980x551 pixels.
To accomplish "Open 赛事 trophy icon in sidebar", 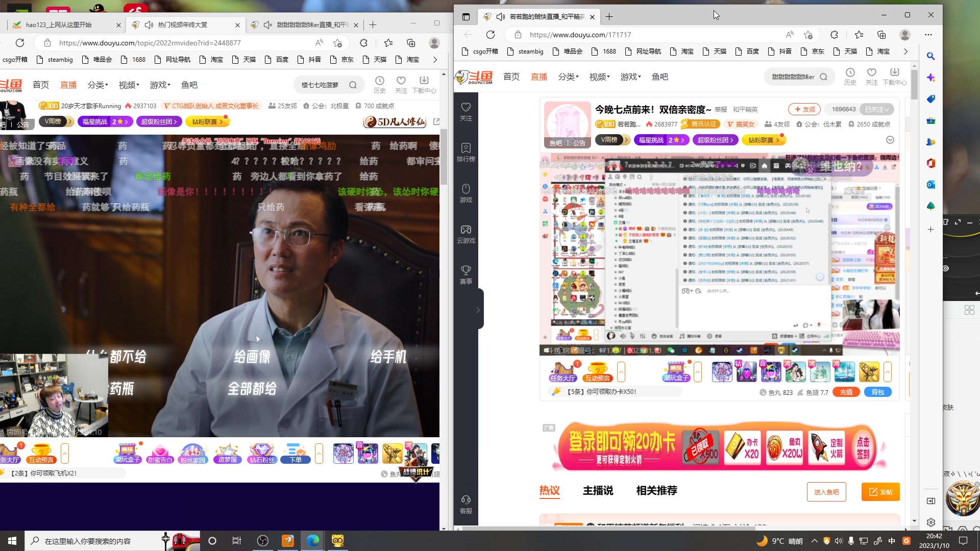I will (465, 274).
